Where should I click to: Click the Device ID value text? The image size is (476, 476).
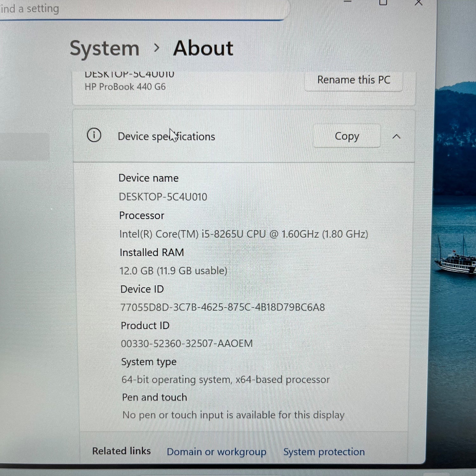pos(222,307)
